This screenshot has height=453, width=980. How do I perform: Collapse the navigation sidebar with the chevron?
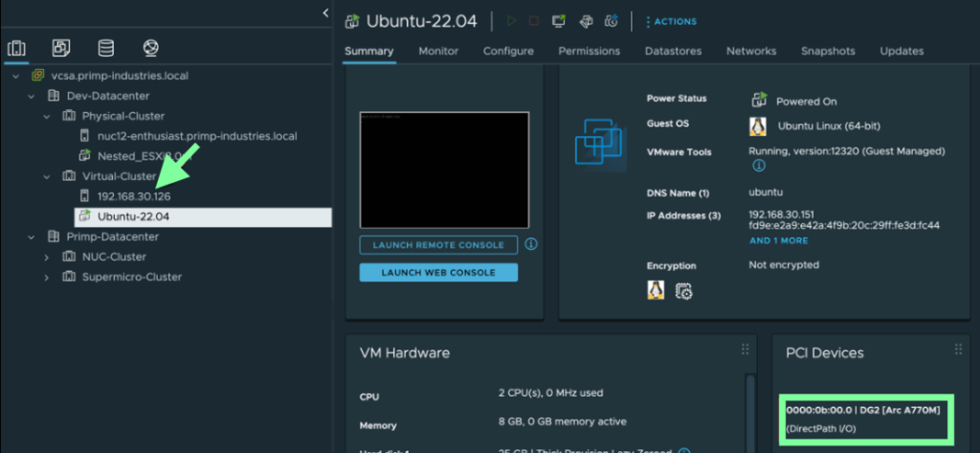coord(325,12)
